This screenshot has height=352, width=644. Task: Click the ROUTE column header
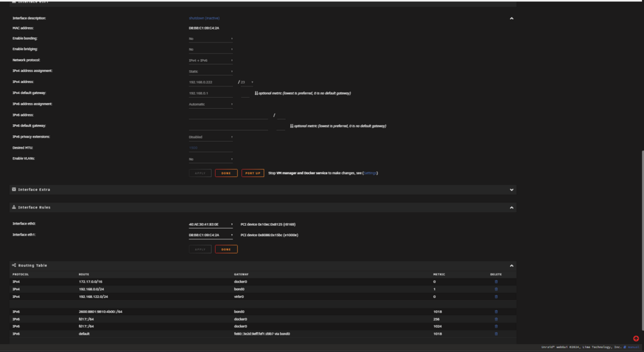coord(84,275)
